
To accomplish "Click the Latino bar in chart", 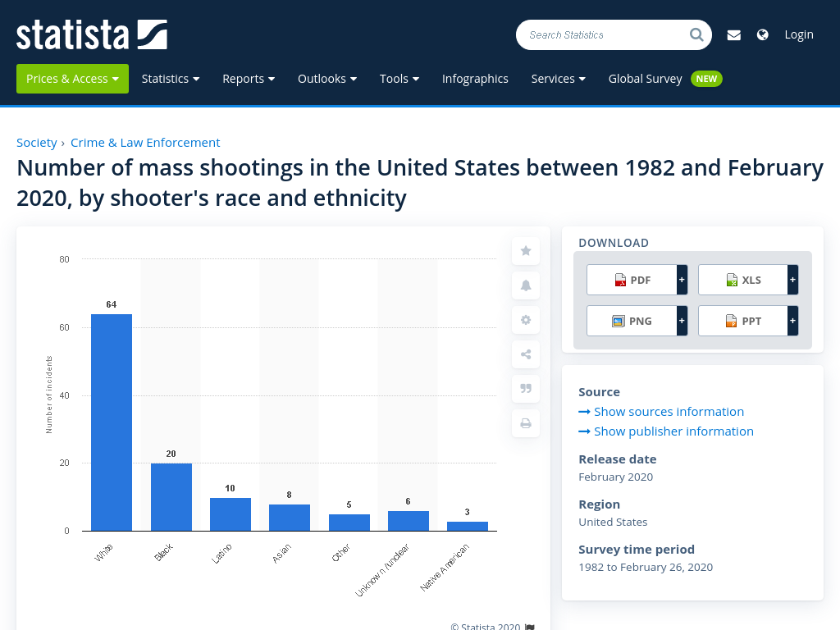I will pyautogui.click(x=231, y=514).
